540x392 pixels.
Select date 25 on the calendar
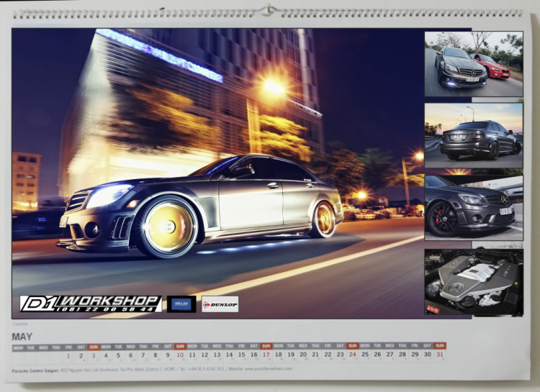point(365,354)
